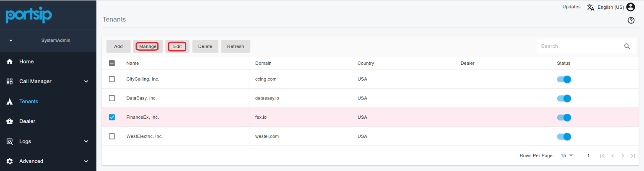Viewport: 644px width, 171px height.
Task: Jump to last page icon
Action: [633, 156]
